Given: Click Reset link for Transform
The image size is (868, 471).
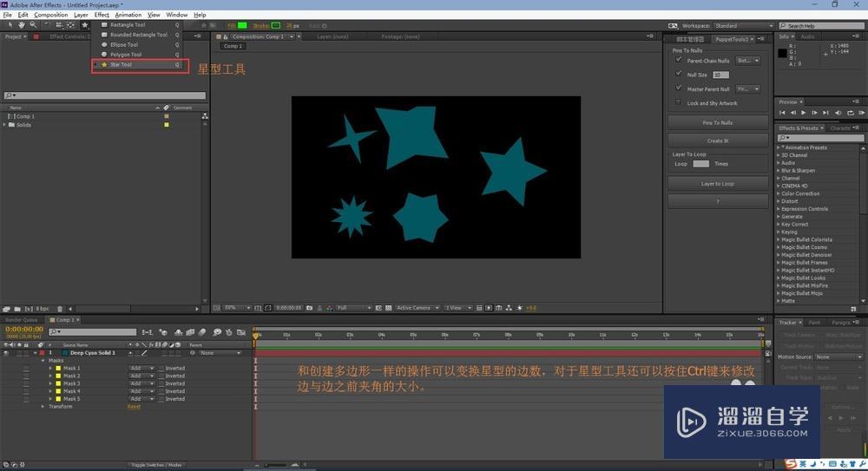Looking at the screenshot, I should pyautogui.click(x=134, y=407).
